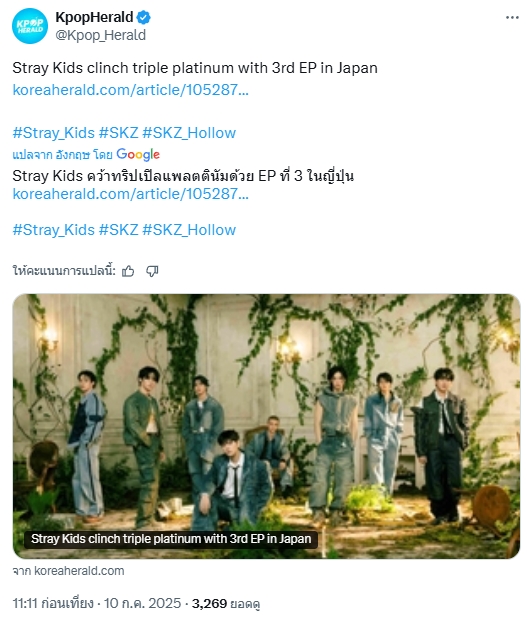The width and height of the screenshot is (527, 617).
Task: Open the Stray Kids article preview image
Action: click(x=266, y=426)
